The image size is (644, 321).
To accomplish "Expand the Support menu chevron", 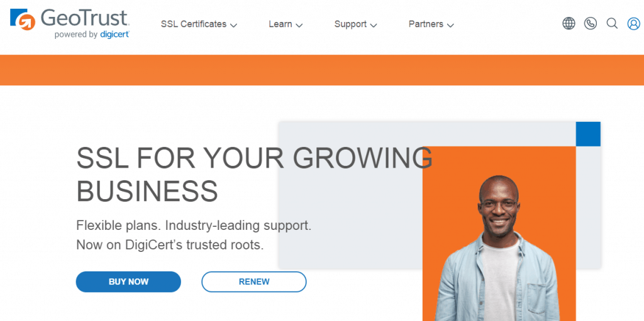I will click(x=374, y=25).
